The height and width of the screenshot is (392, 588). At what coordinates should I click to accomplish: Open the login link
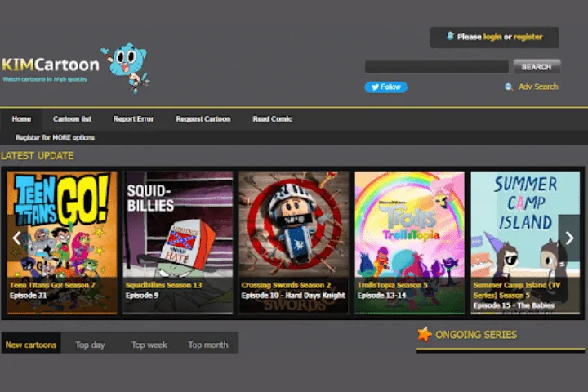[x=492, y=37]
